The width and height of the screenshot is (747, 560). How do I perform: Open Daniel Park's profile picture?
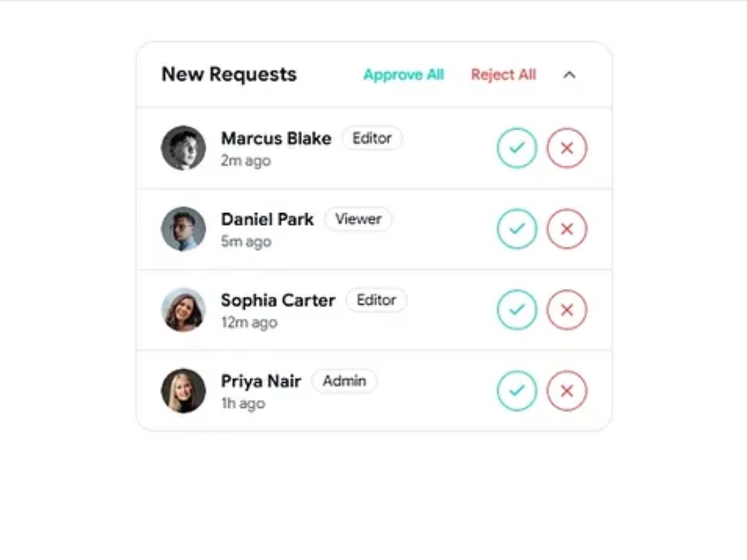point(183,229)
